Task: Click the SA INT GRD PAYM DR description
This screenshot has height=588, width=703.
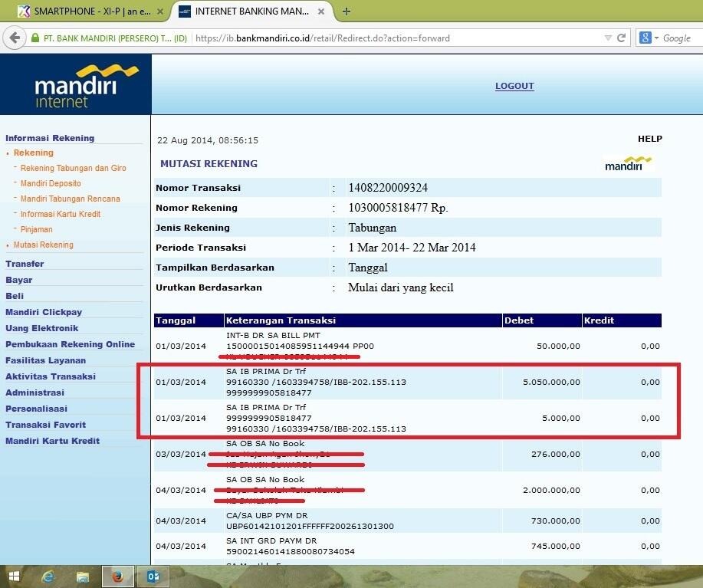Action: pyautogui.click(x=271, y=541)
